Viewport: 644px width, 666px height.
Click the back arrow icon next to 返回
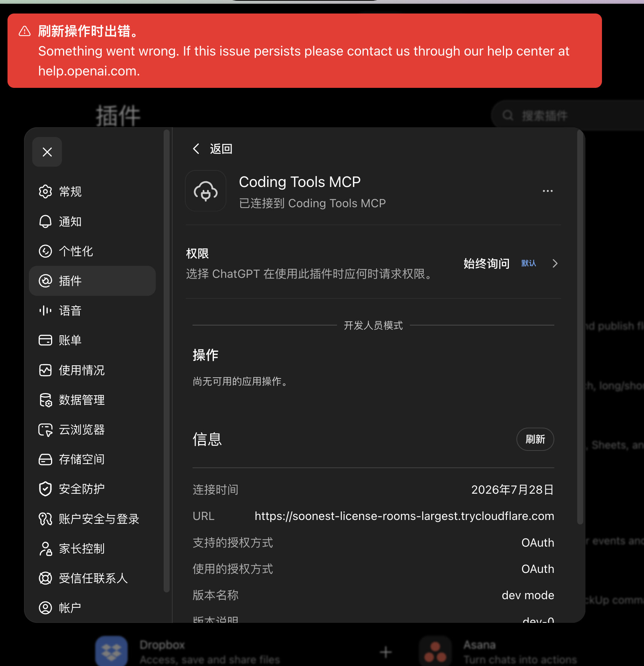point(196,149)
